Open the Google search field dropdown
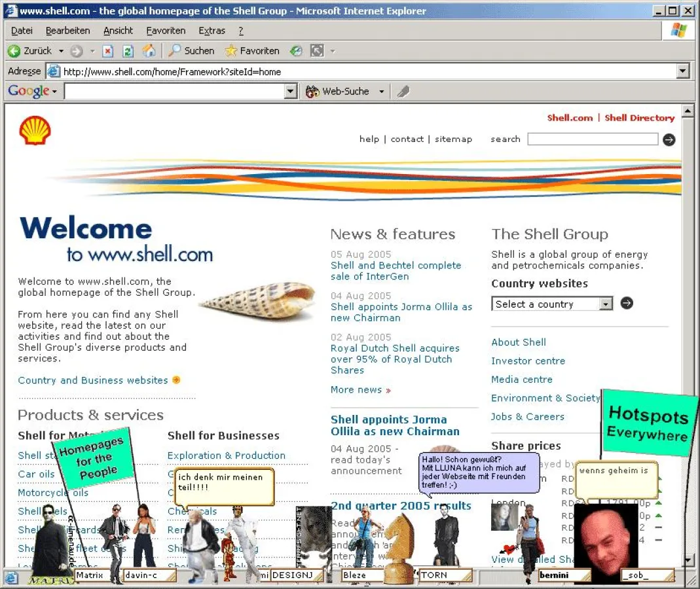The image size is (700, 589). (x=290, y=91)
